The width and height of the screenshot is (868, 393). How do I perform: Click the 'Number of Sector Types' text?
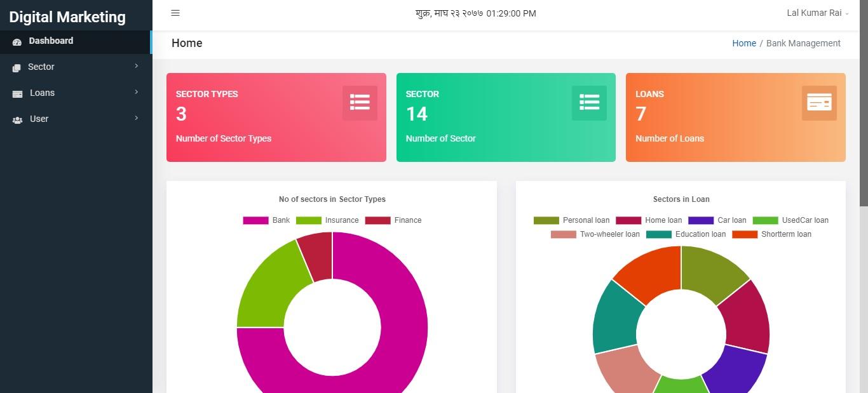coord(224,138)
